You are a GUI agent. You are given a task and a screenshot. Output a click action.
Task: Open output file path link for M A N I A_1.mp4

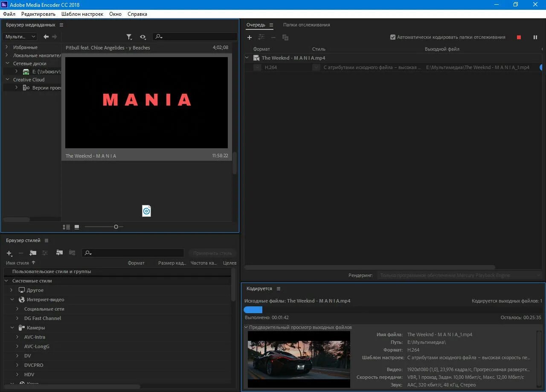478,67
